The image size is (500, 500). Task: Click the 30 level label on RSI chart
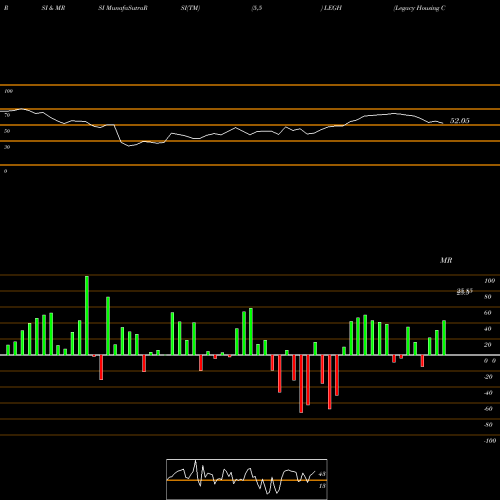click(x=7, y=147)
